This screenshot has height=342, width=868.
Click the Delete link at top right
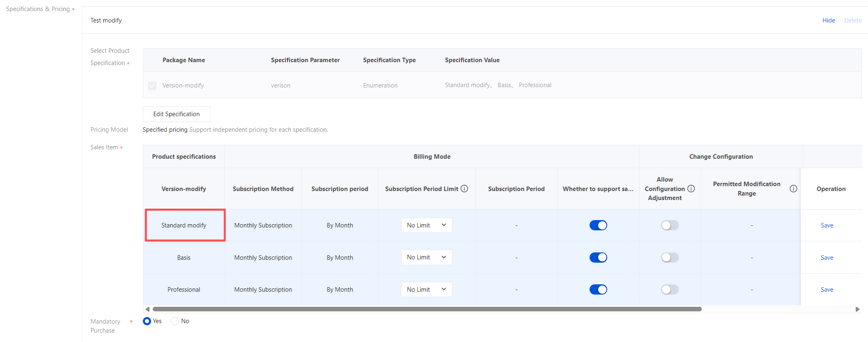point(853,20)
